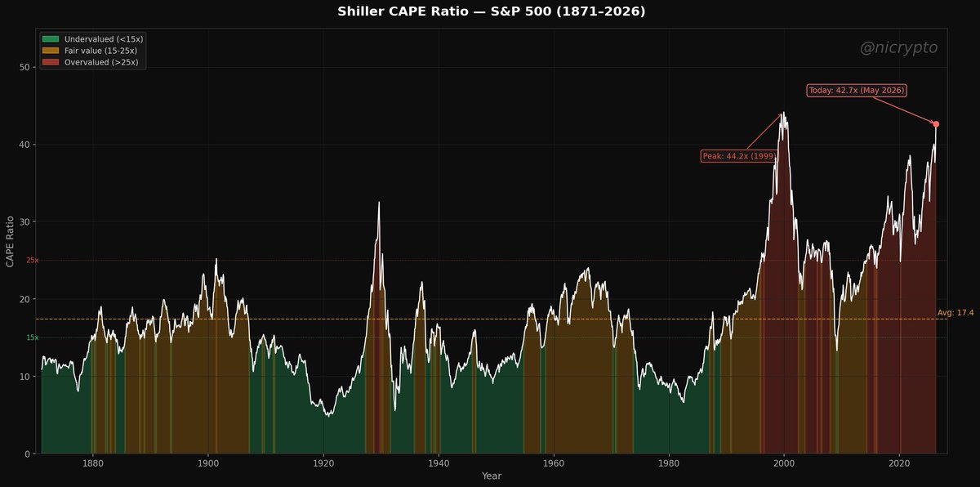The height and width of the screenshot is (487, 980).
Task: Click the x-axis tick label 2000
Action: point(785,462)
